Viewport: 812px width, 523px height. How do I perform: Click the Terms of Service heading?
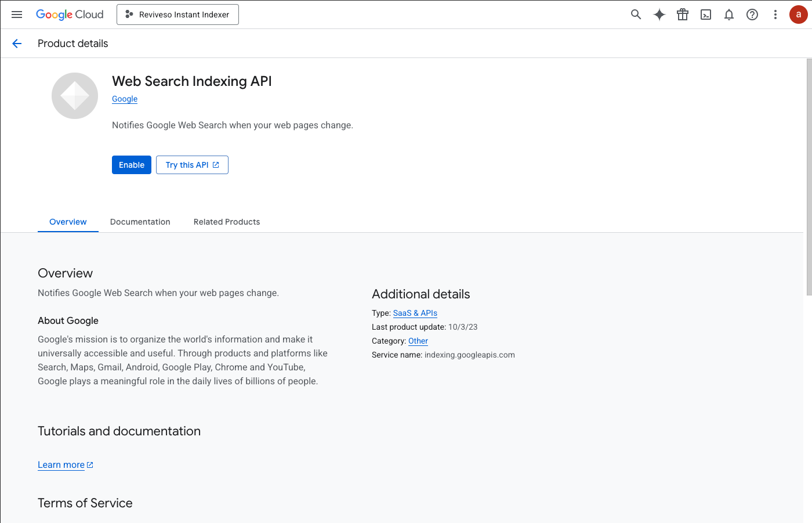(85, 503)
